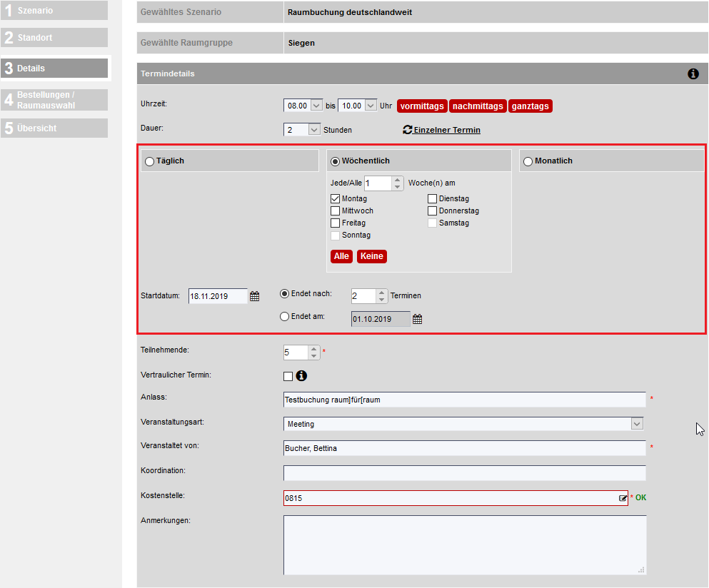
Task: Select the Endet nach radio button
Action: tap(284, 294)
